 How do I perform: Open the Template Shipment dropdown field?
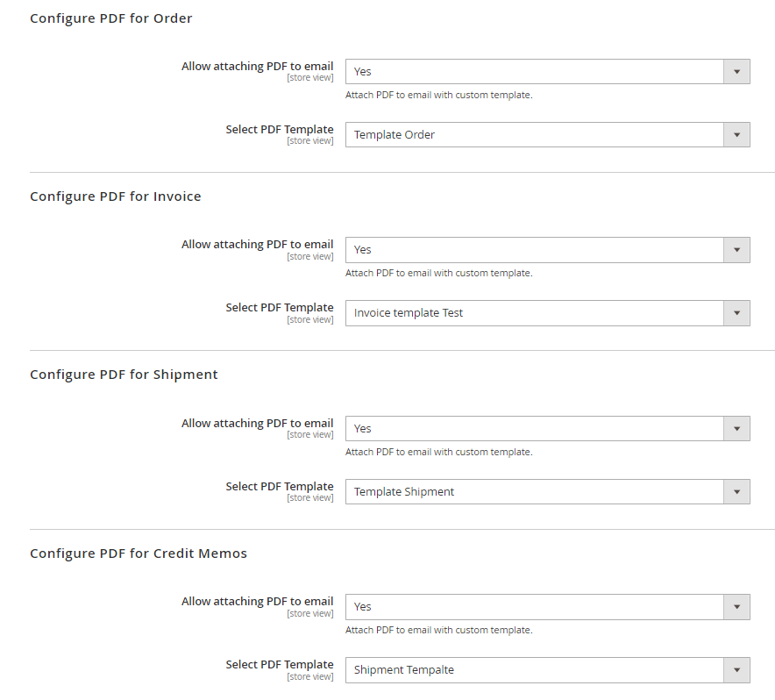coord(548,492)
